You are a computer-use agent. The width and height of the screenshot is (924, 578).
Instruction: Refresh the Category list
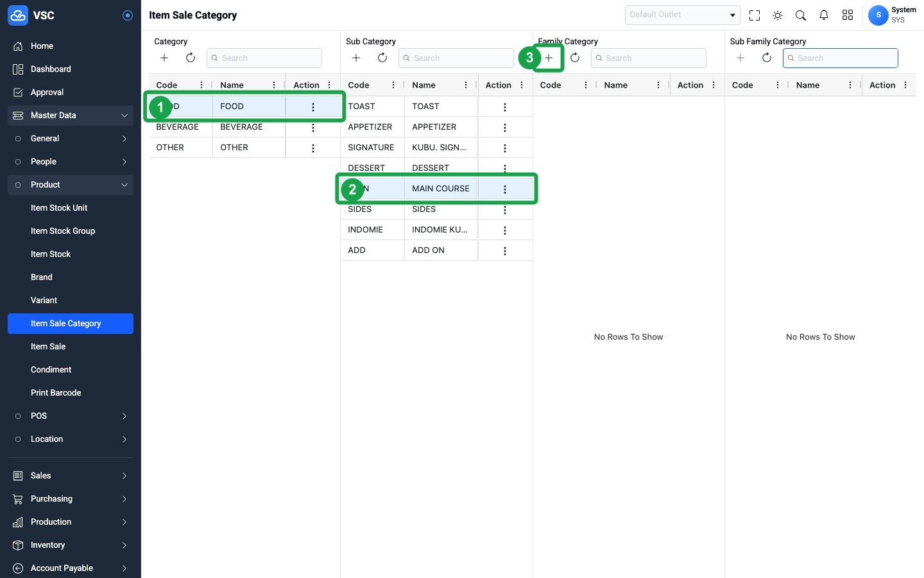pos(191,58)
